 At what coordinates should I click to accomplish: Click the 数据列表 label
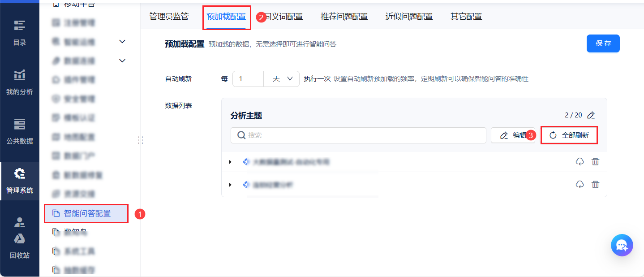coord(178,106)
